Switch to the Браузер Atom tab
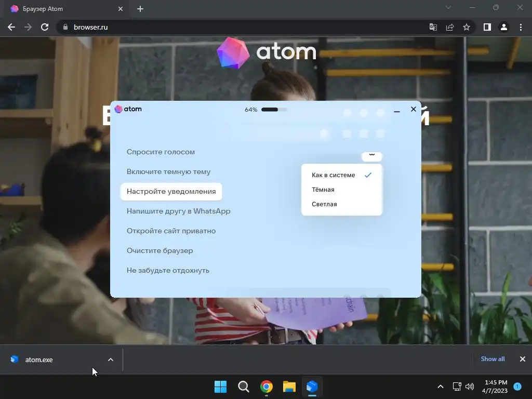Screen dimensions: 532x399 (x=66, y=9)
